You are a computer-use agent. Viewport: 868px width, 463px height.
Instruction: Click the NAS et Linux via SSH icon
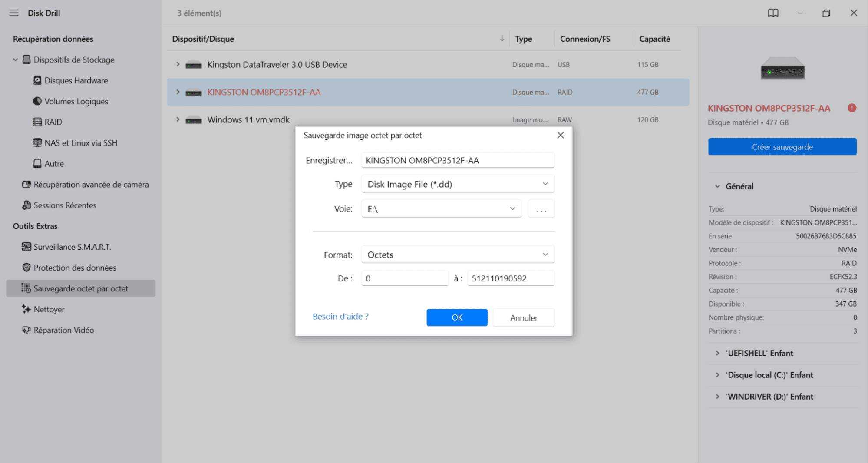(x=37, y=143)
